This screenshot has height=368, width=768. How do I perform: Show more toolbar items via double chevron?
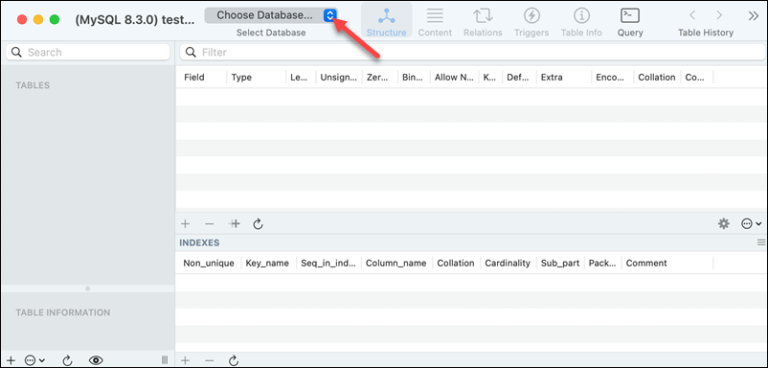click(754, 16)
